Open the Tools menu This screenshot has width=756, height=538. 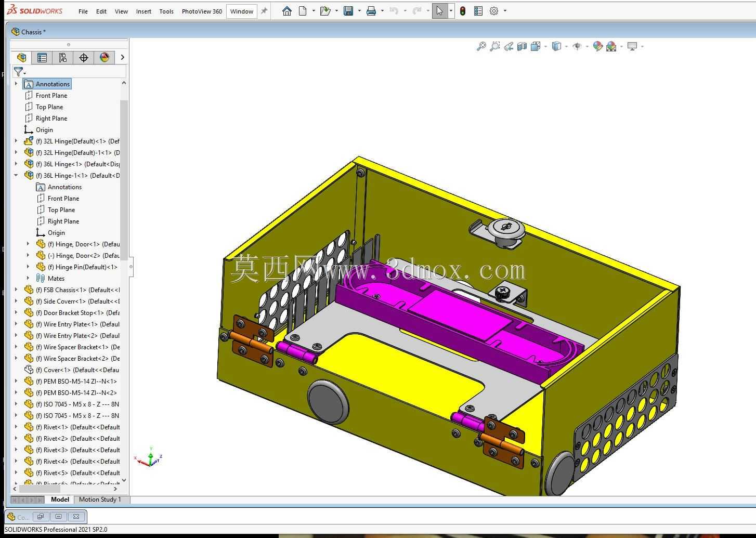(x=166, y=11)
